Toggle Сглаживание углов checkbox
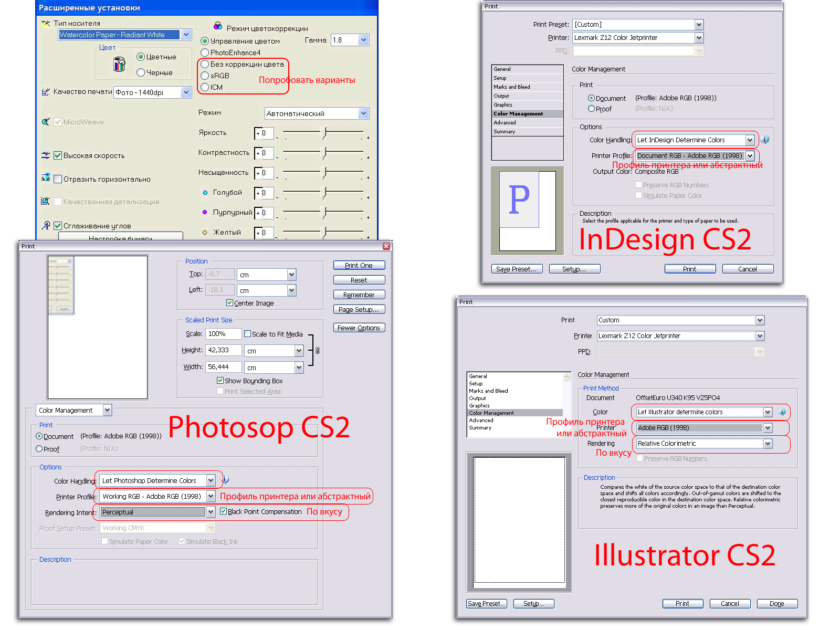Screen dimensions: 840x630 (x=58, y=226)
